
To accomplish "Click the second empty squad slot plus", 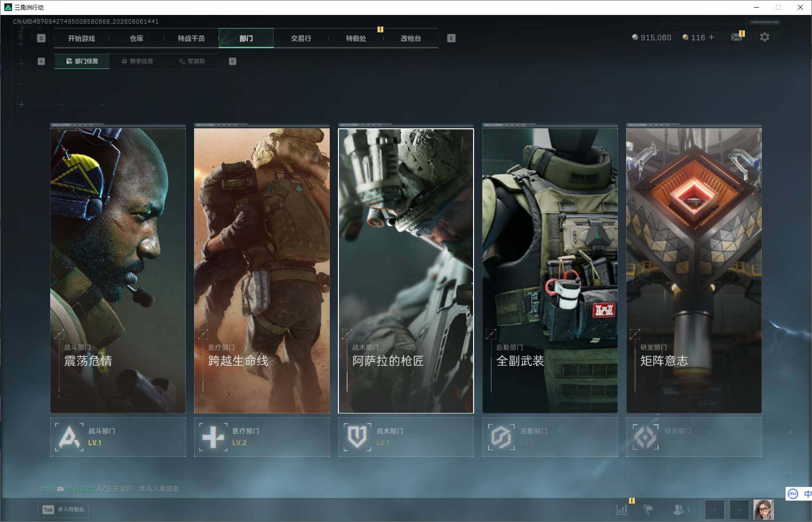I will [x=739, y=509].
